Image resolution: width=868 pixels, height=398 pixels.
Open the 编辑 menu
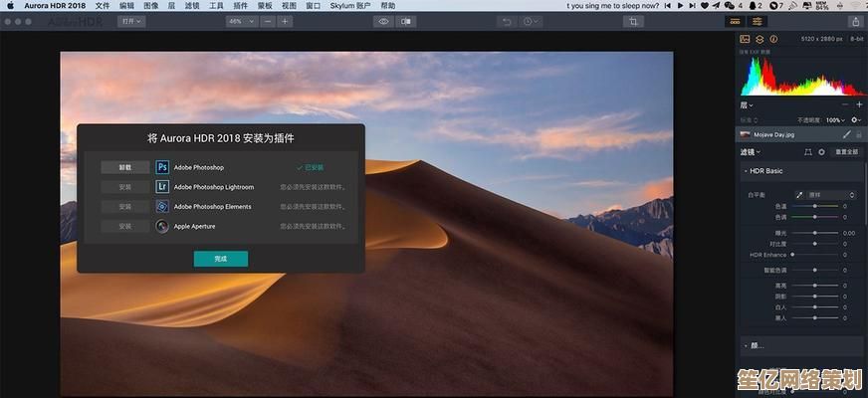126,6
